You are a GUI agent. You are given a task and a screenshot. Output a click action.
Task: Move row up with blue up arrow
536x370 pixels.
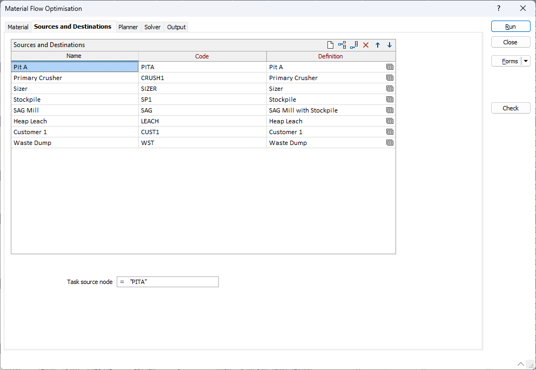pyautogui.click(x=378, y=45)
